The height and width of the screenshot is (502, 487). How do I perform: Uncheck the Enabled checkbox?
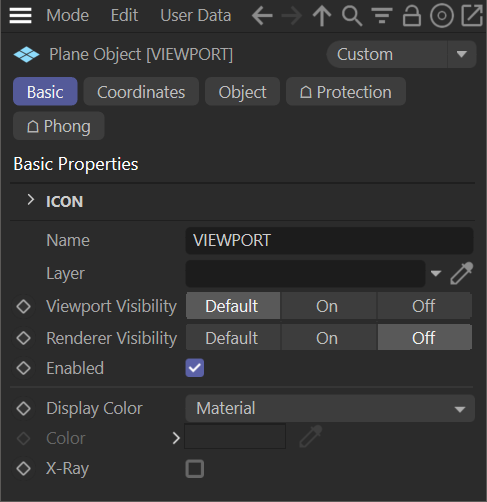click(x=195, y=368)
